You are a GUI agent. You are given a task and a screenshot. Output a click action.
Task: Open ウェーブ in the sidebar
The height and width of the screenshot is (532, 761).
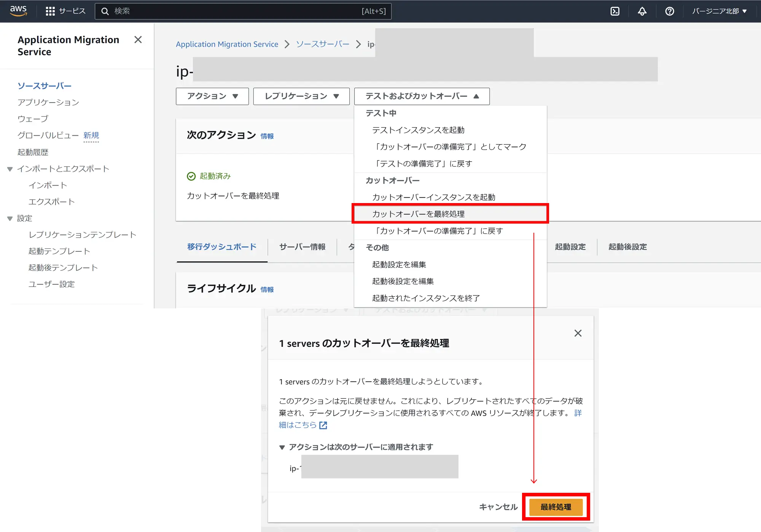(x=33, y=119)
